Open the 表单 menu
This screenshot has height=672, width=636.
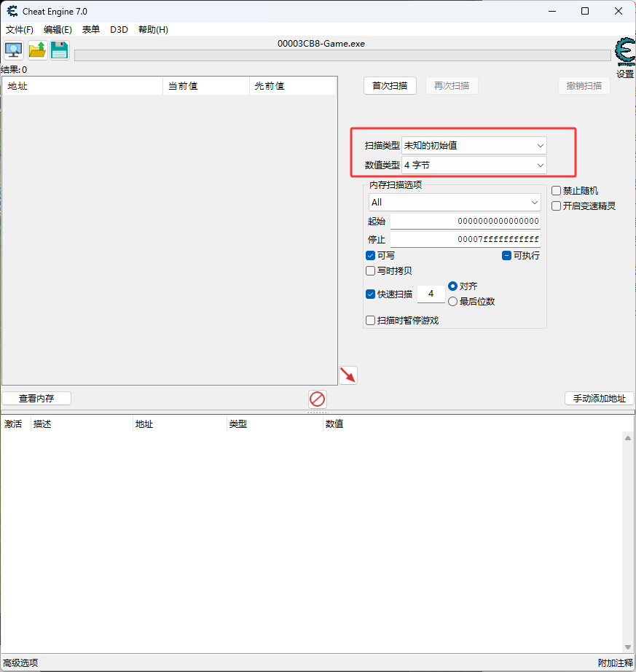(x=91, y=30)
